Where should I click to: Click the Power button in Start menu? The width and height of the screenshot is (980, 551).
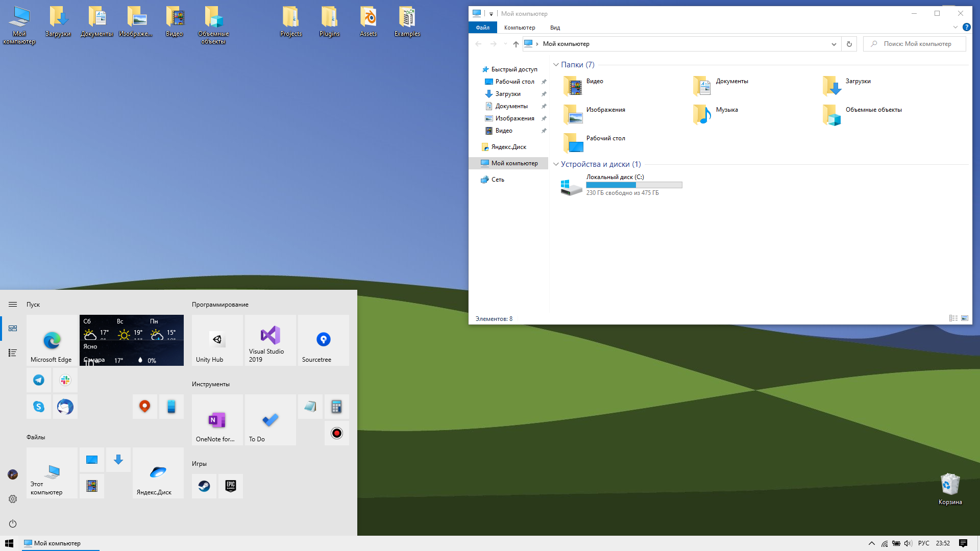(x=13, y=523)
